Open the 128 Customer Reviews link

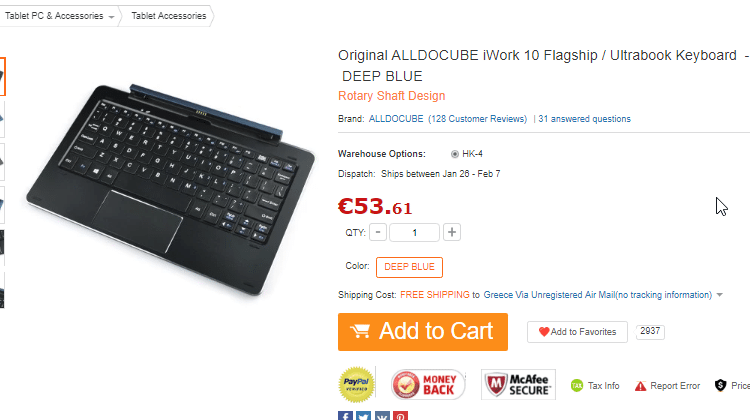point(477,119)
